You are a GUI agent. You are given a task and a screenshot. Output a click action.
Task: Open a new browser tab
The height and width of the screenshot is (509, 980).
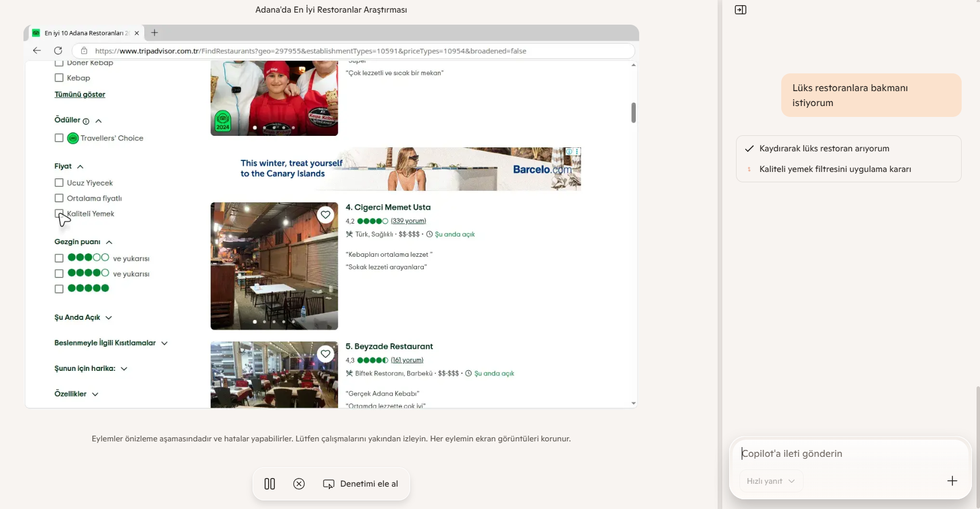[x=154, y=33]
